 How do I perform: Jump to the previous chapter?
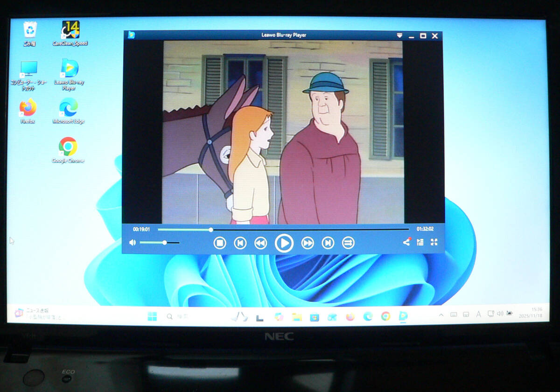click(240, 243)
